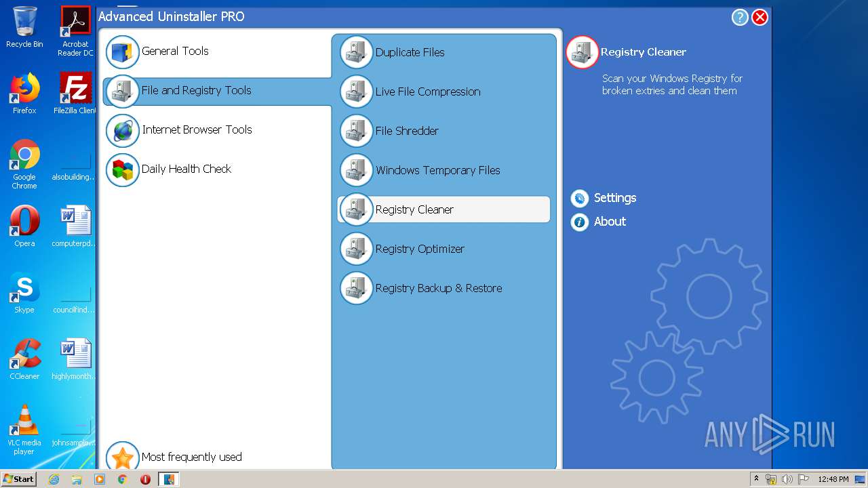Open Daily Health Check cubes icon
This screenshot has width=868, height=488.
pos(123,170)
